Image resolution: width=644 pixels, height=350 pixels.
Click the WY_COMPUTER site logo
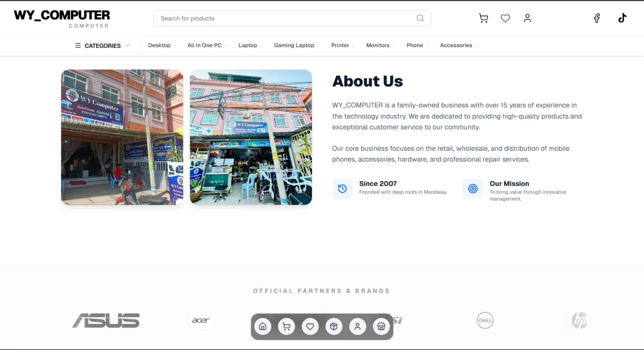62,19
